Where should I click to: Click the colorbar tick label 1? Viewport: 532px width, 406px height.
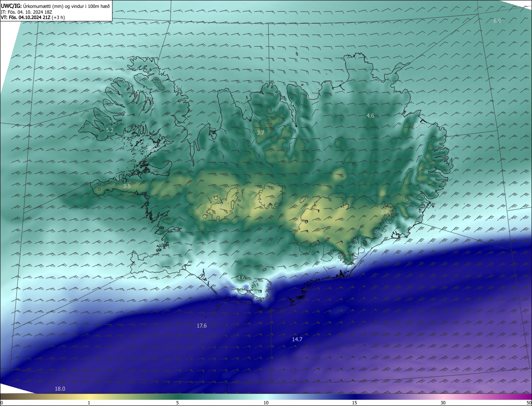89,403
